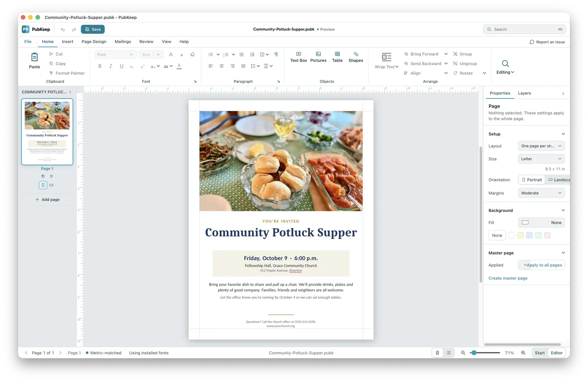
Task: Open the Shapes tool
Action: [356, 57]
